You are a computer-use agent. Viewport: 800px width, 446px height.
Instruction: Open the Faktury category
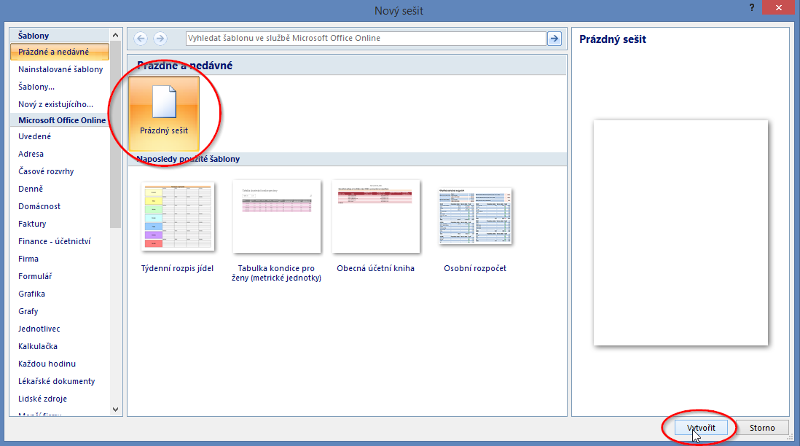point(32,223)
